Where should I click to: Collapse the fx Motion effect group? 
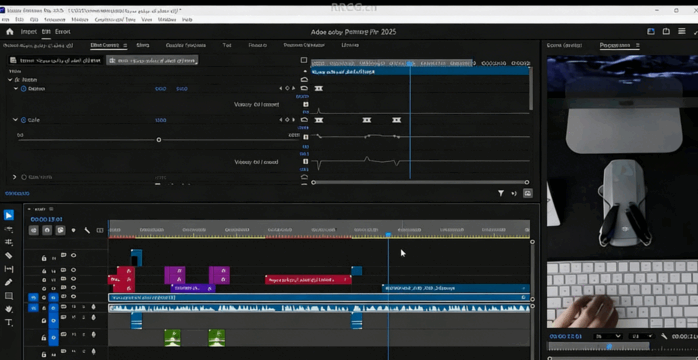[x=10, y=79]
